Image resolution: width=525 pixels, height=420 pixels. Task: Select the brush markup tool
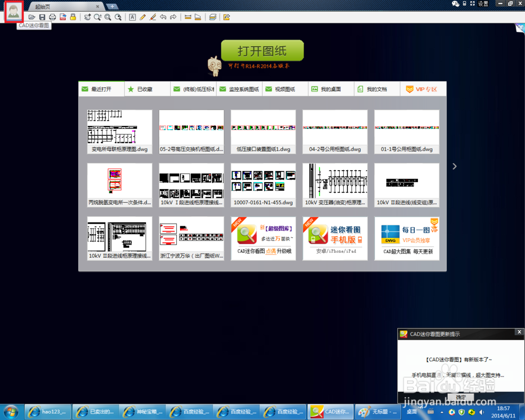(x=153, y=17)
